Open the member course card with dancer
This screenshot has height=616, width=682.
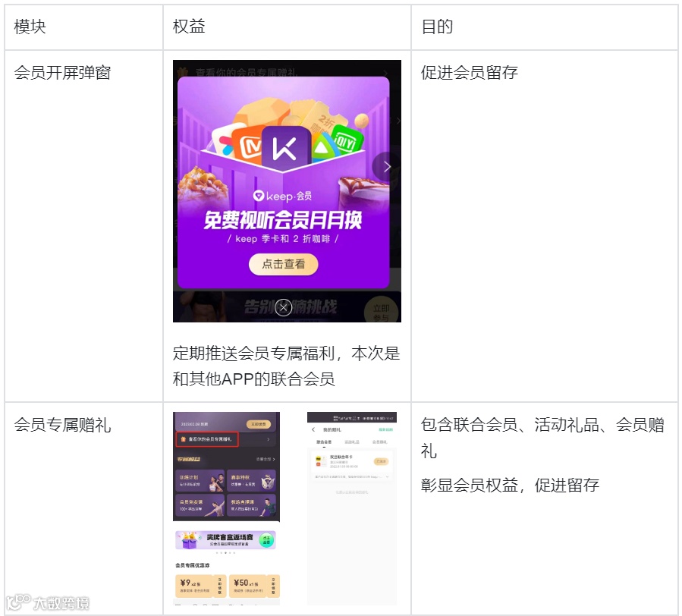tap(200, 505)
